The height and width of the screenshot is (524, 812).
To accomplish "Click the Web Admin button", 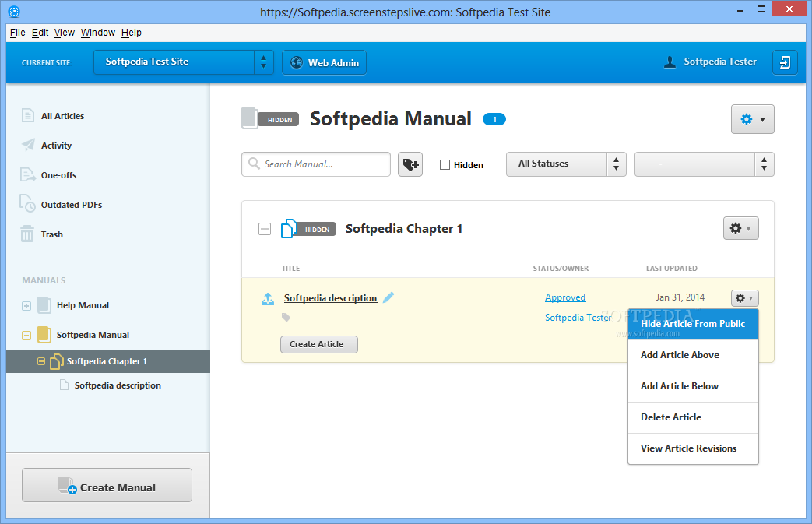I will [x=324, y=62].
